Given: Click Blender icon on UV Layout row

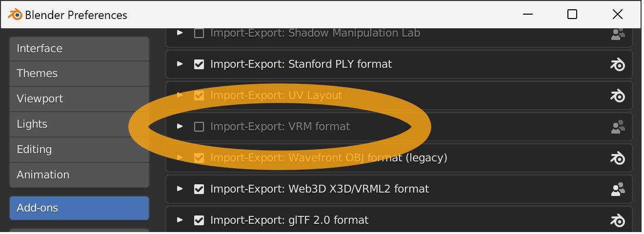Looking at the screenshot, I should (x=618, y=96).
